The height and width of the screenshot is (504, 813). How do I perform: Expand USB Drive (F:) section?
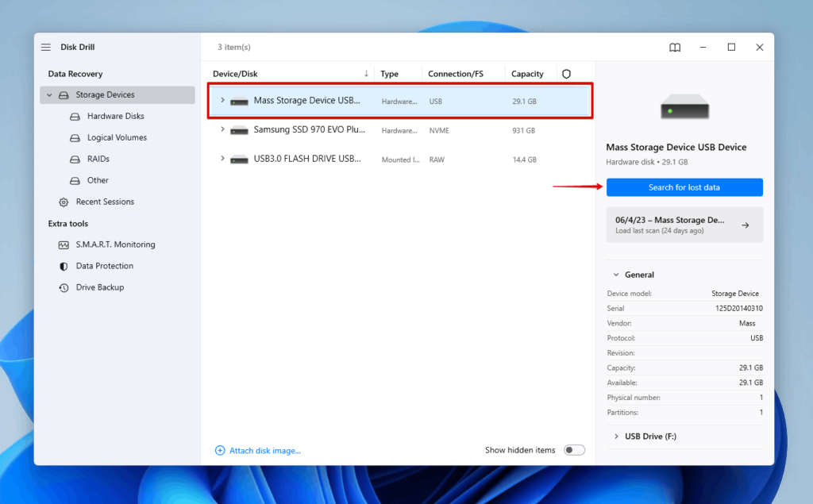(x=616, y=437)
